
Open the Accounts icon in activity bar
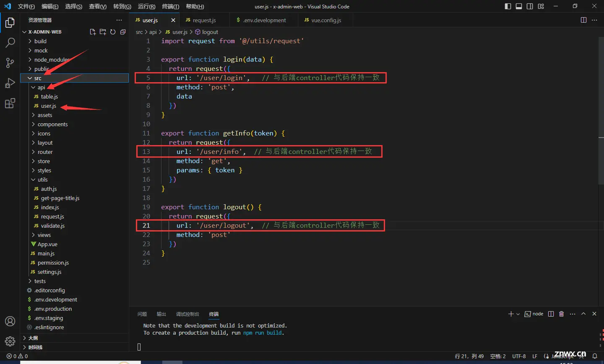10,321
